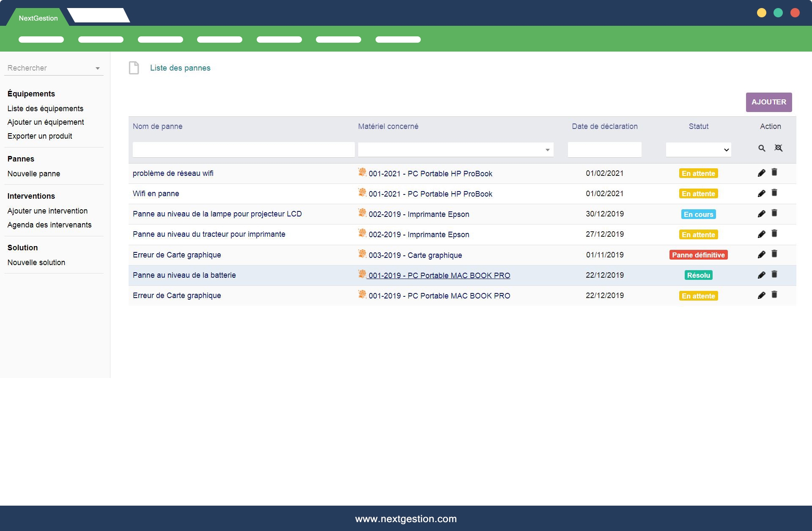Screen dimensions: 812x531
Task: Delete the 'Wifi en panne' row
Action: click(x=774, y=193)
